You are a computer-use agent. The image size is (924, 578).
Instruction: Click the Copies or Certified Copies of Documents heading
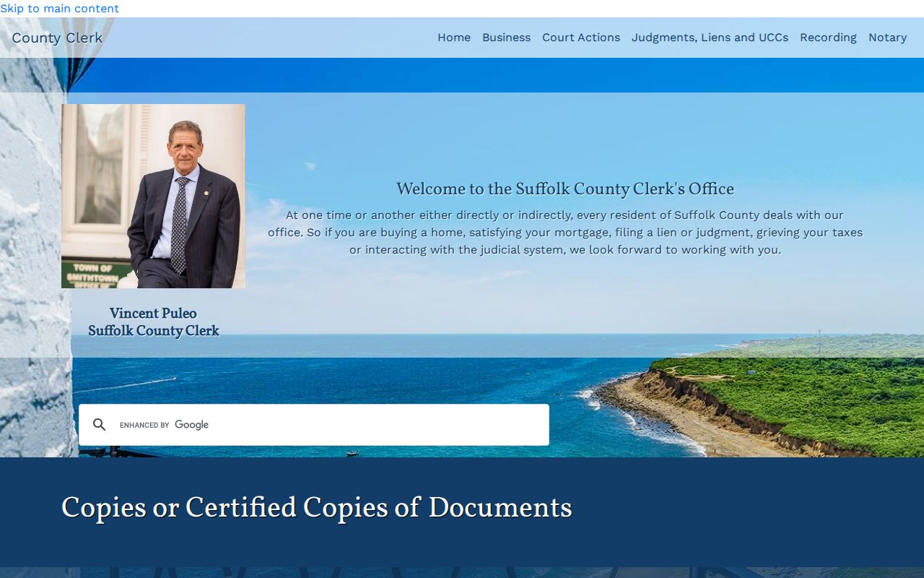point(317,508)
